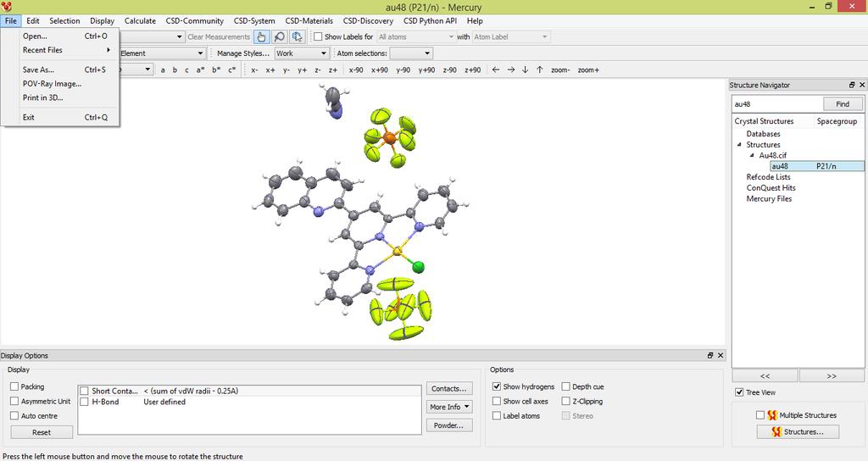Rotate view with y-90 button
868x461 pixels.
click(x=403, y=69)
